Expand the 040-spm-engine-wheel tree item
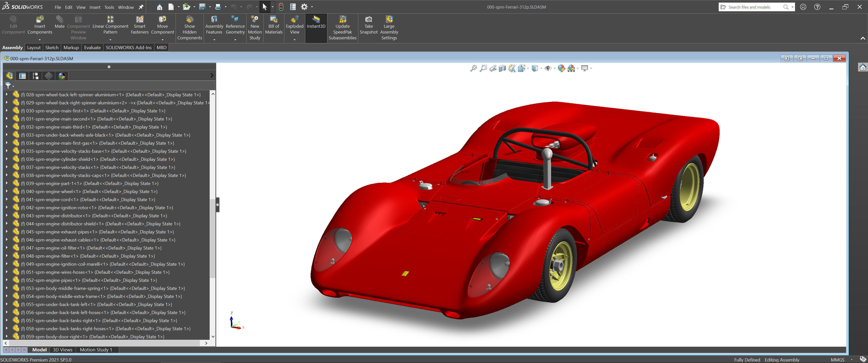Image resolution: width=868 pixels, height=363 pixels. point(7,191)
